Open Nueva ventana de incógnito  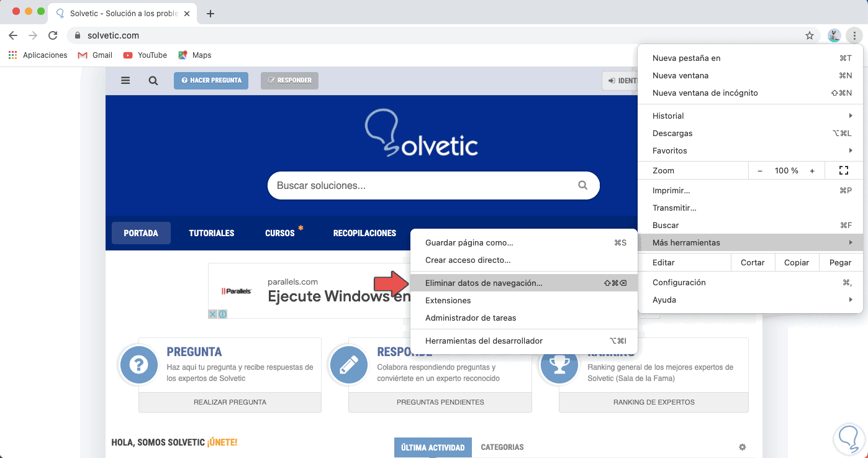point(750,93)
